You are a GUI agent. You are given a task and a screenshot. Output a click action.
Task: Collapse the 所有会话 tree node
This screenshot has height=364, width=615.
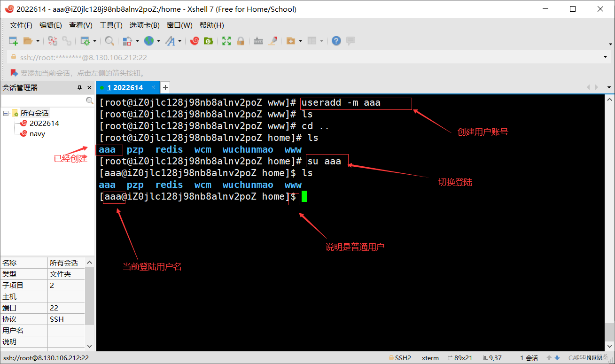click(x=6, y=113)
